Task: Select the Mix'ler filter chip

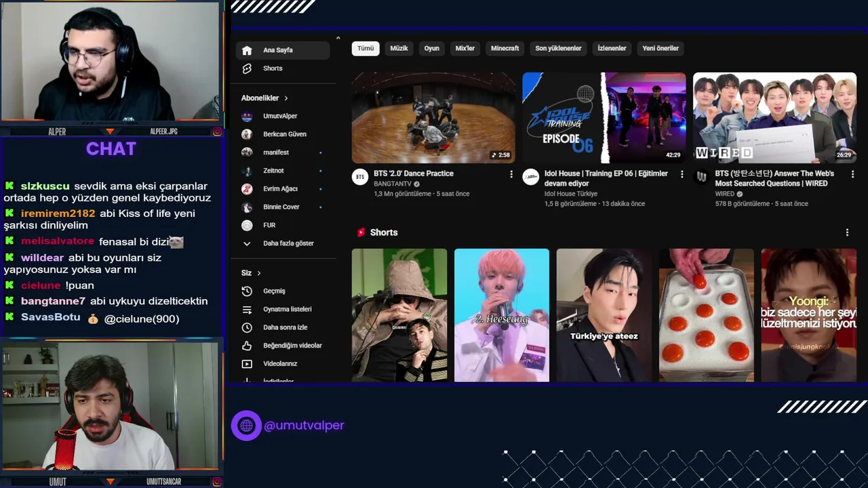Action: [x=465, y=48]
